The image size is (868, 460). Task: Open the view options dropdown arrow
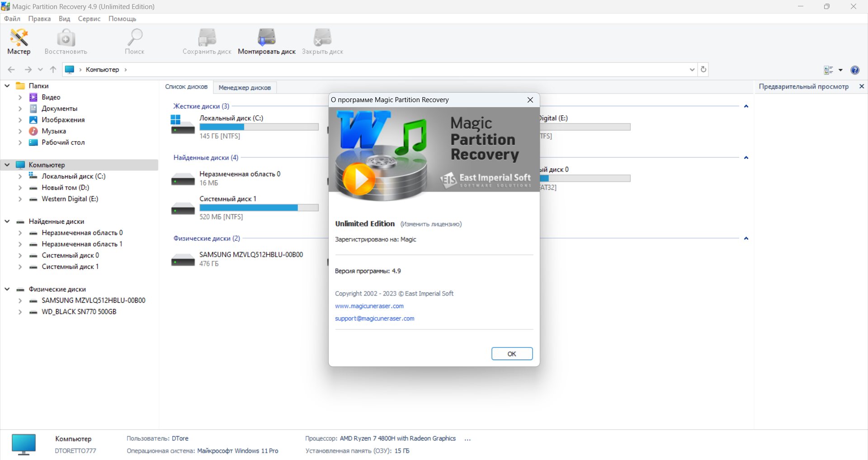841,70
